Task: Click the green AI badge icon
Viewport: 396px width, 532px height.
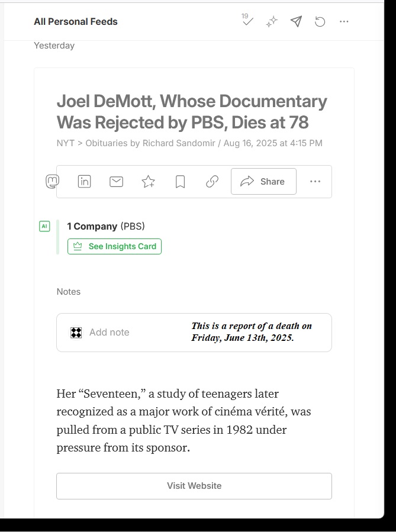Action: pyautogui.click(x=44, y=226)
